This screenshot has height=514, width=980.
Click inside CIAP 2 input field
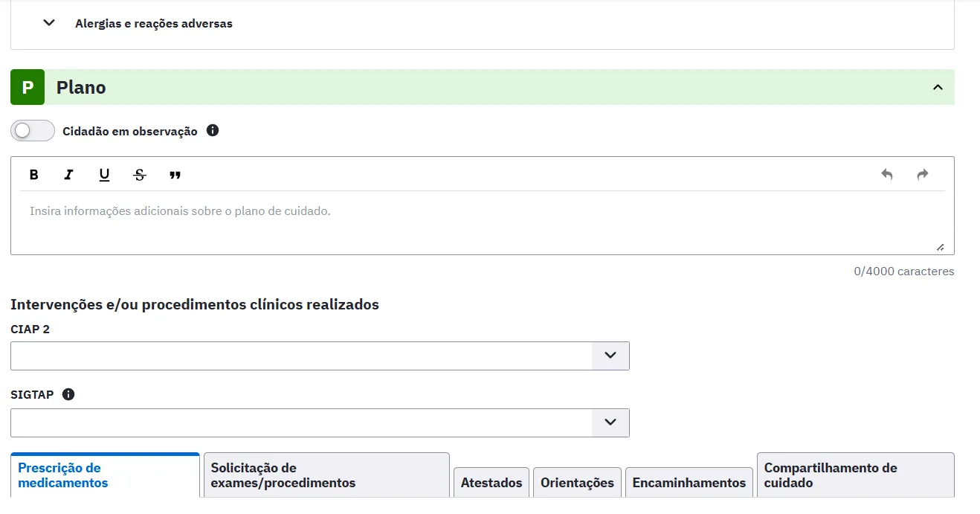point(301,356)
